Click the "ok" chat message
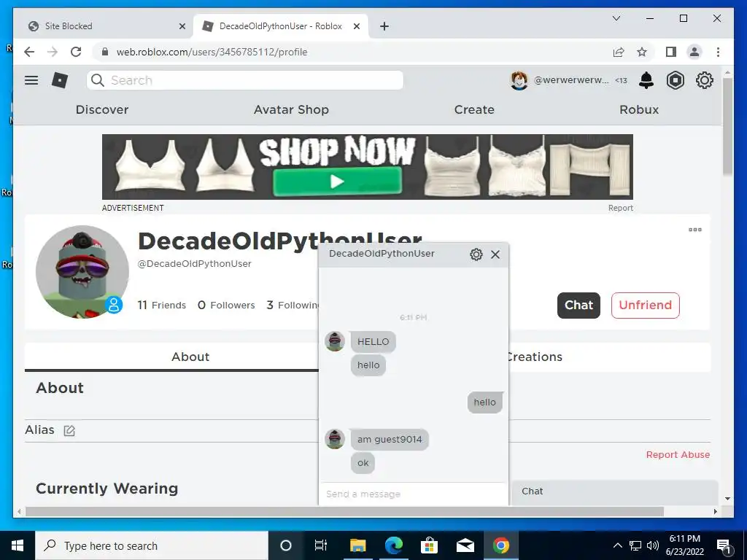747x560 pixels. pyautogui.click(x=363, y=463)
